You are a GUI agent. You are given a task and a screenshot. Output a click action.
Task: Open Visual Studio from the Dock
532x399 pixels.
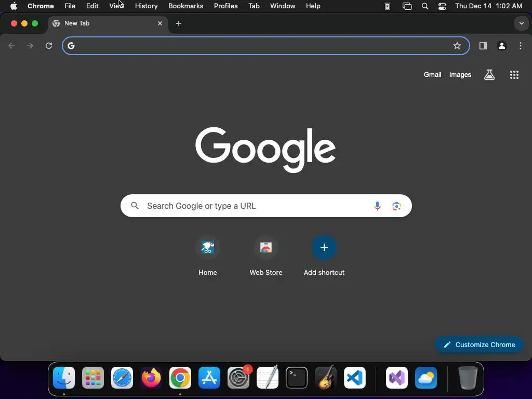tap(397, 378)
